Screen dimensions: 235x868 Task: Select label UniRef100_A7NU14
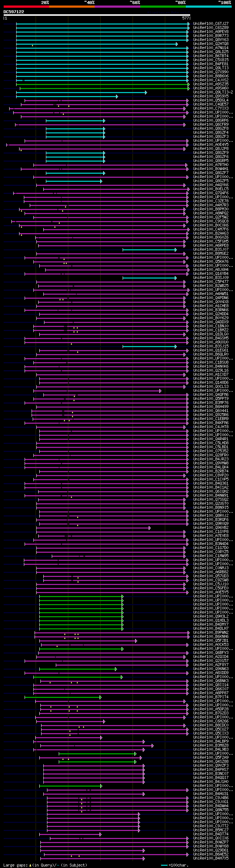click(x=211, y=48)
